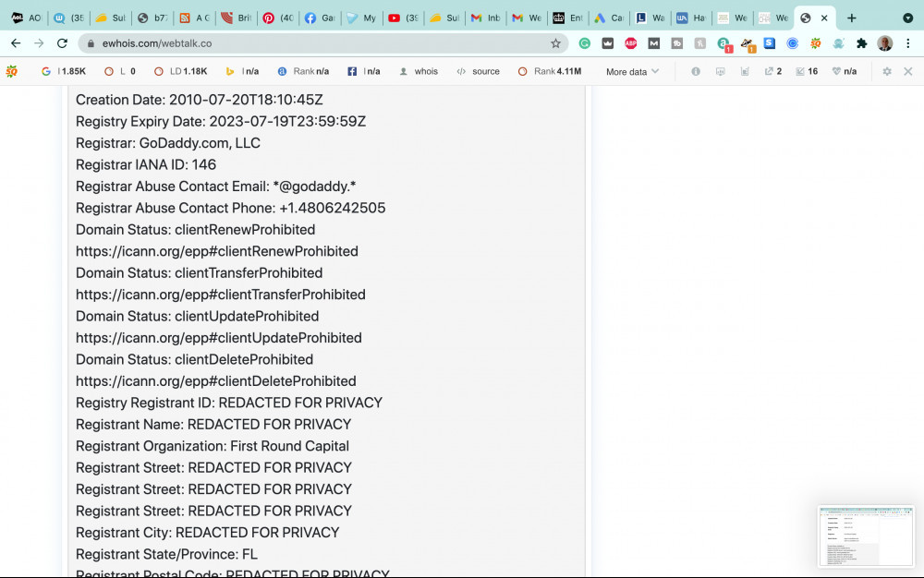Open the green 'a' extension with red badge
The height and width of the screenshot is (578, 924).
pos(723,43)
